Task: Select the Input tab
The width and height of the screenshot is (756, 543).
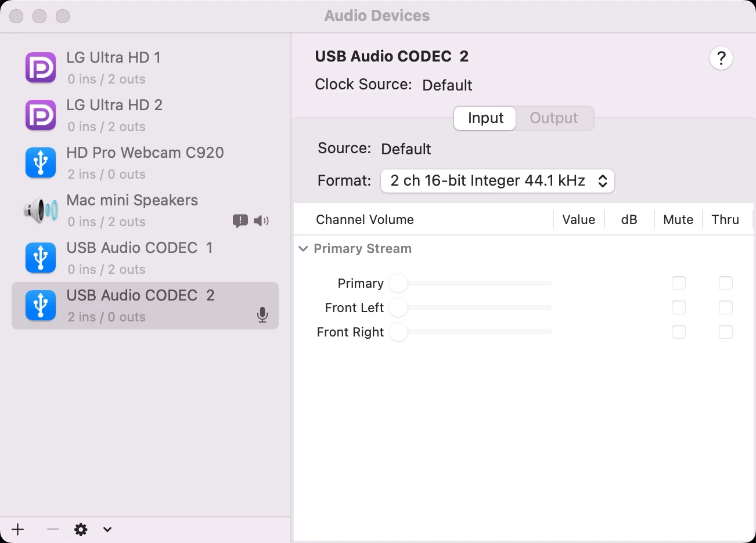Action: [x=485, y=118]
